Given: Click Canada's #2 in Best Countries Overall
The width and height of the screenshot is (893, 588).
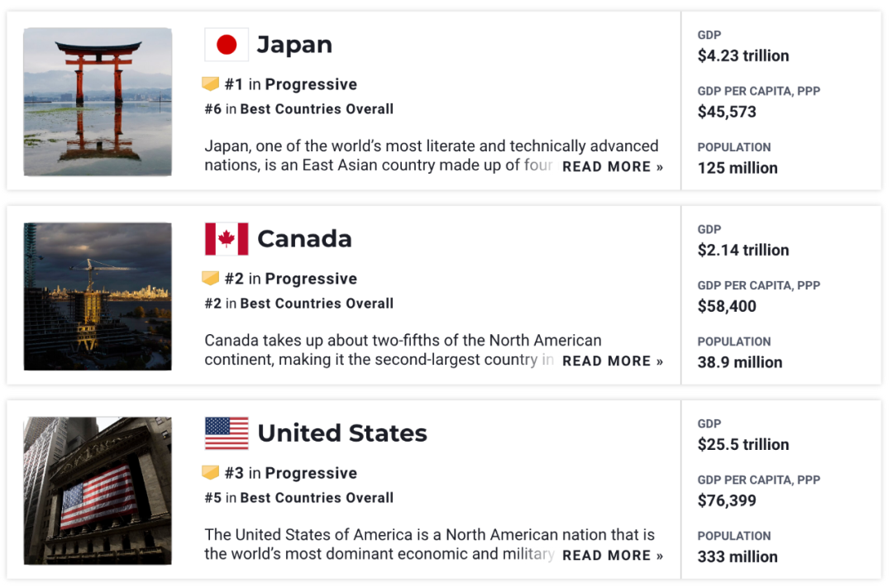Looking at the screenshot, I should (299, 304).
